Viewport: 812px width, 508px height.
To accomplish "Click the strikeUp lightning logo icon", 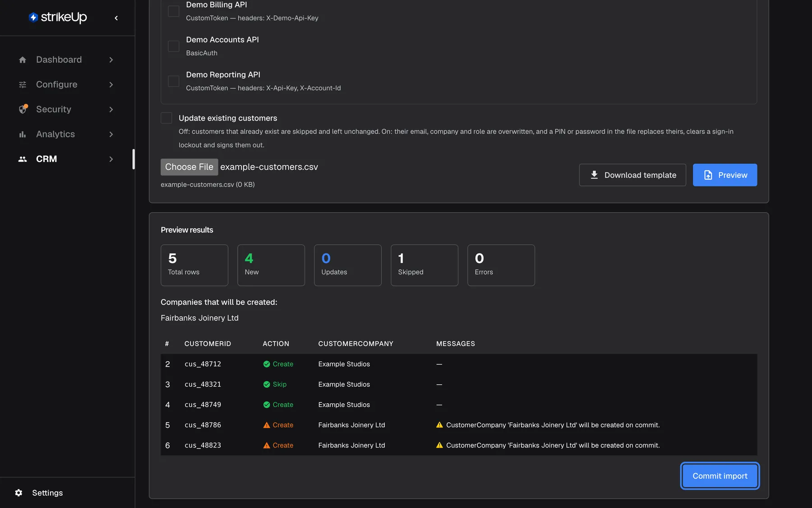I will [x=33, y=17].
